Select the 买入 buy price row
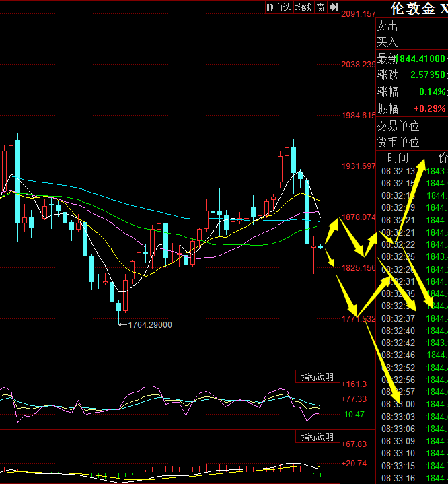The width and height of the screenshot is (448, 484). pos(410,42)
